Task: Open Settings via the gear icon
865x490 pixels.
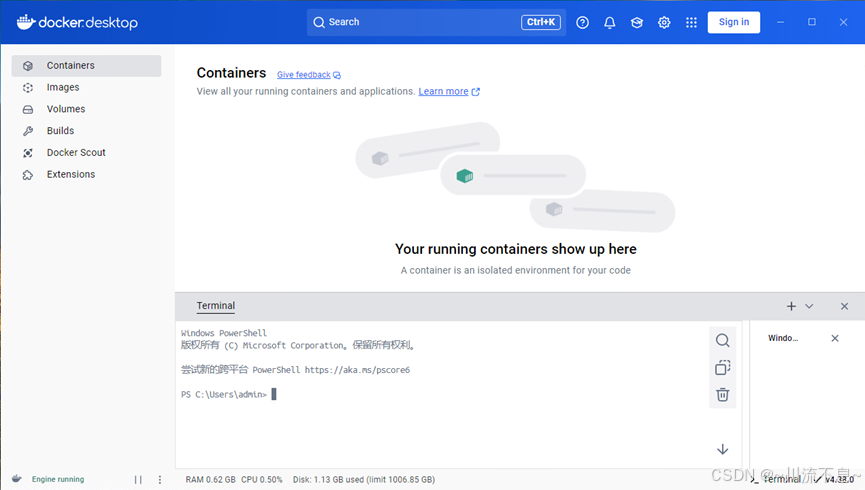Action: point(664,23)
